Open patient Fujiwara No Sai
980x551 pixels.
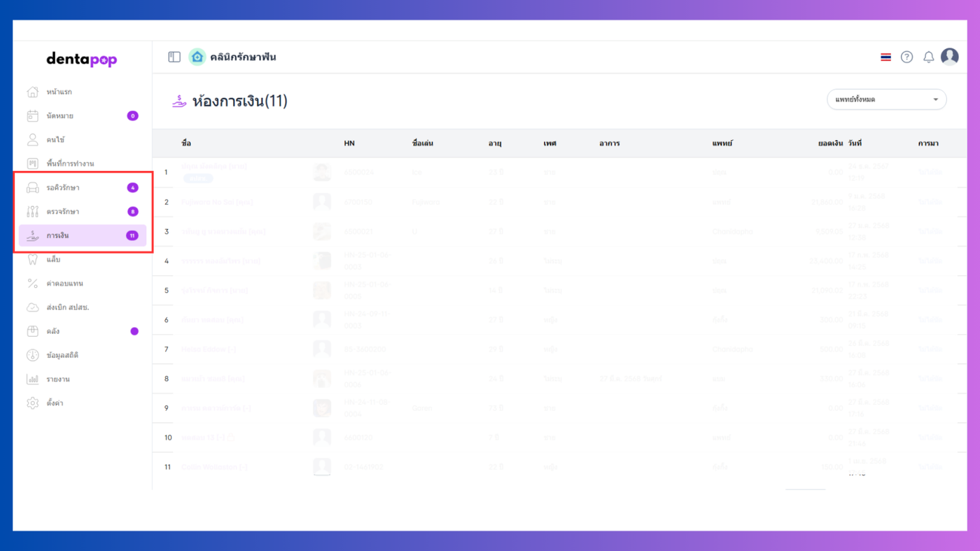tap(217, 202)
